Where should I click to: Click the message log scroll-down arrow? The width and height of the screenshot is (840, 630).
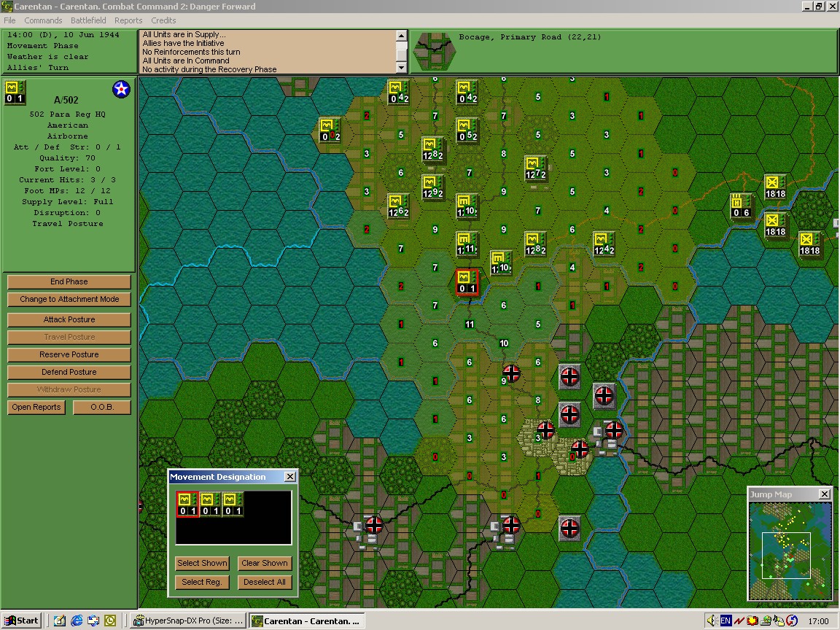coord(401,68)
